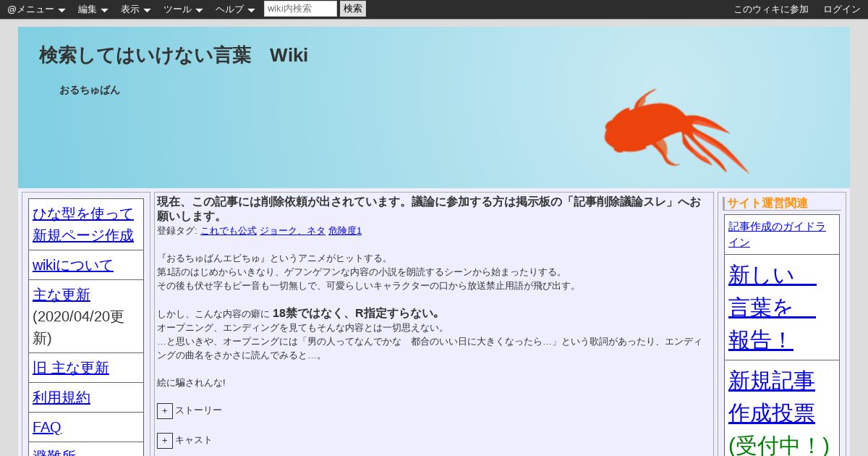This screenshot has height=456, width=868.
Task: Open the 編集 dropdown menu
Action: [93, 9]
